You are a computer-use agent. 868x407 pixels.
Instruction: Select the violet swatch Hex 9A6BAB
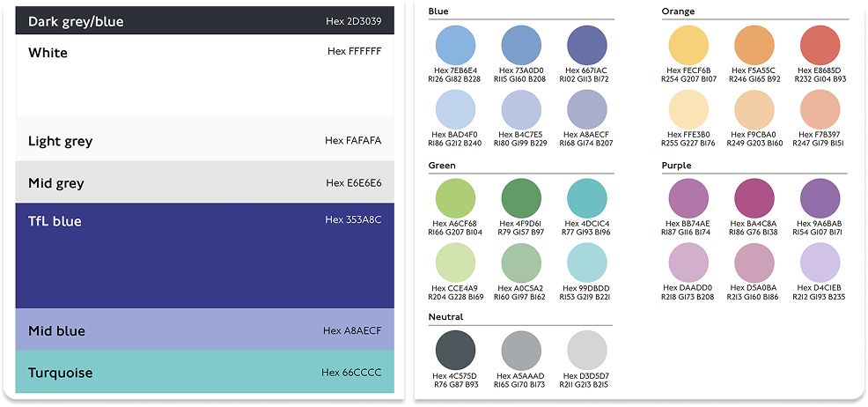pos(820,197)
